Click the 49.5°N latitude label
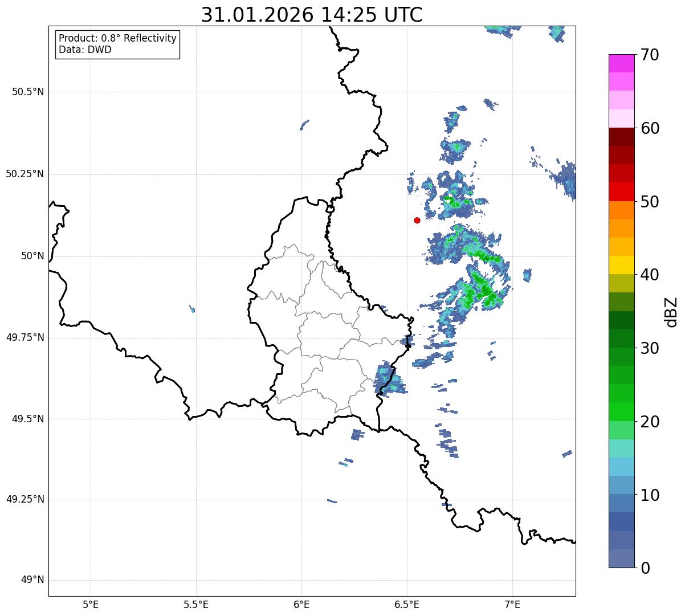 click(x=28, y=419)
